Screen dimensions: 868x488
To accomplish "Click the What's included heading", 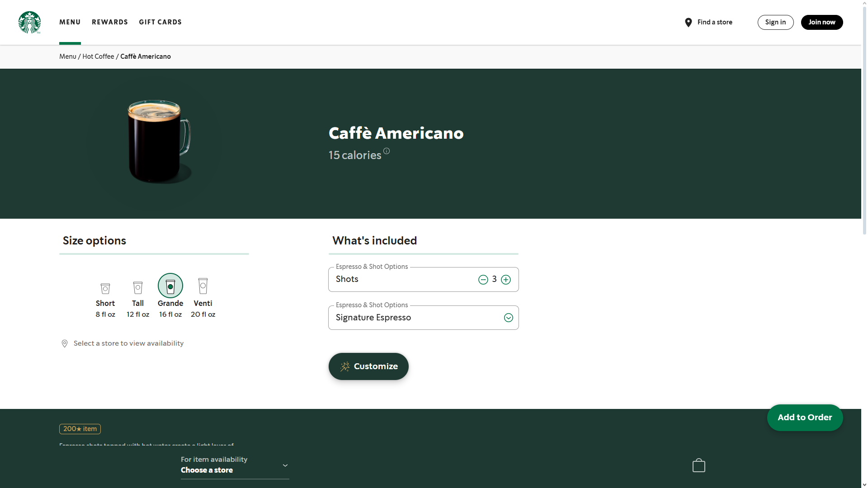I will (375, 241).
